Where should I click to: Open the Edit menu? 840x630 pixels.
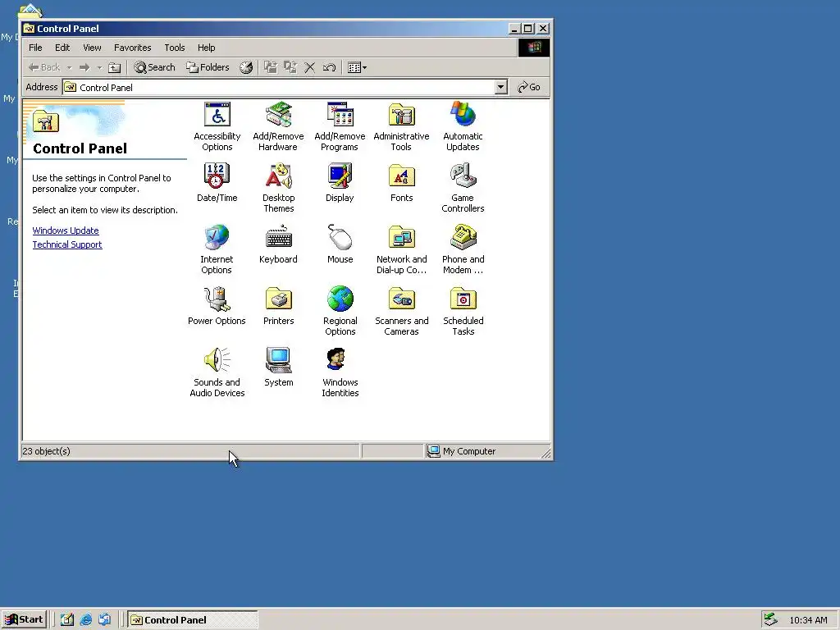(x=62, y=48)
